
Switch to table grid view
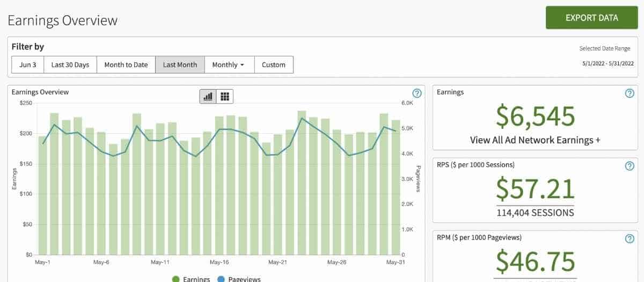(x=225, y=97)
